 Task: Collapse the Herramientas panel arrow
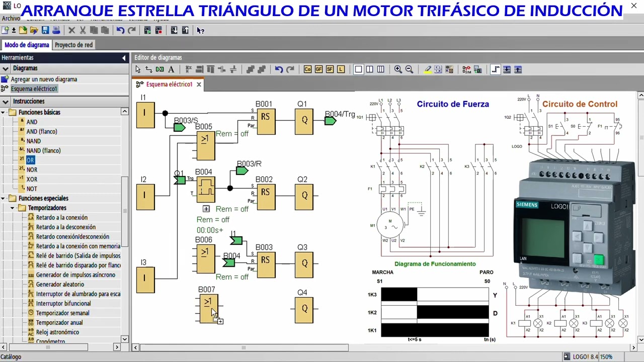[x=124, y=58]
